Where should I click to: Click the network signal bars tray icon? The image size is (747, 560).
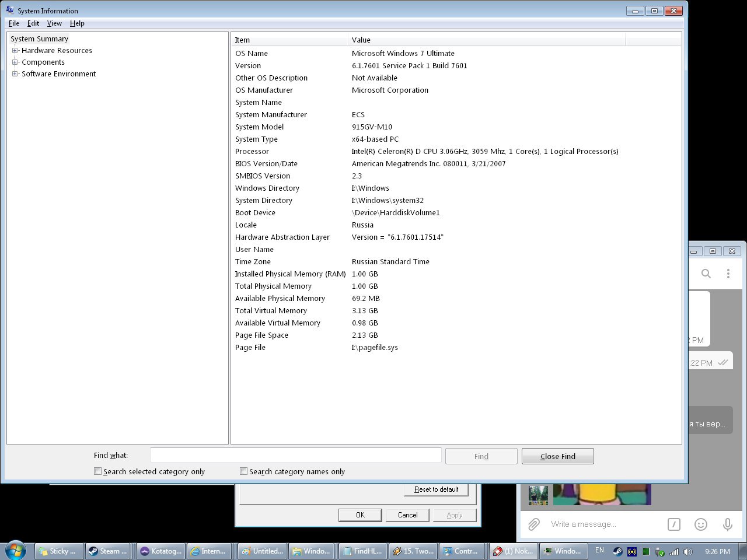click(674, 551)
